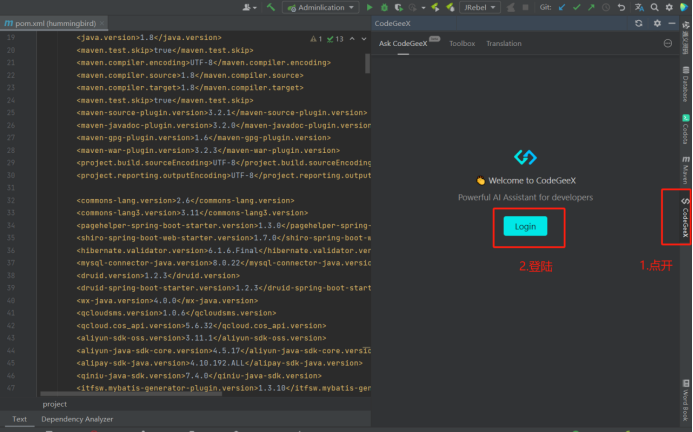
Task: Update project with Git blue arrow
Action: click(x=562, y=7)
